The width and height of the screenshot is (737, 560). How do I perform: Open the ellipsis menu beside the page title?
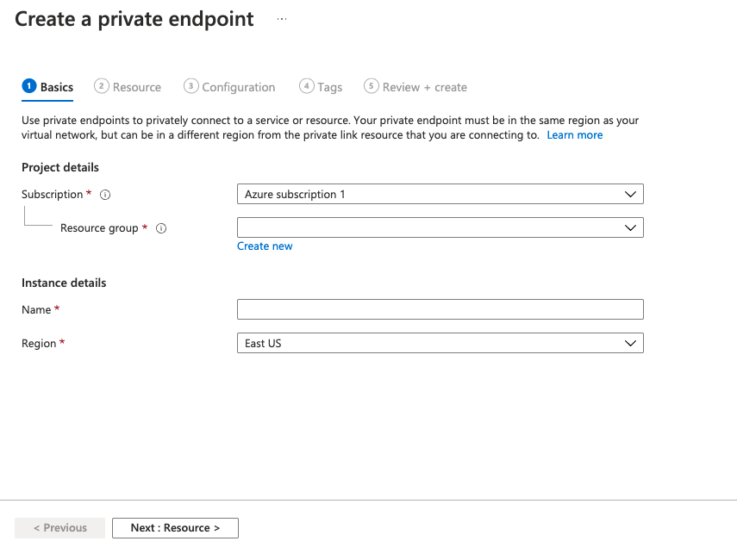[x=282, y=19]
